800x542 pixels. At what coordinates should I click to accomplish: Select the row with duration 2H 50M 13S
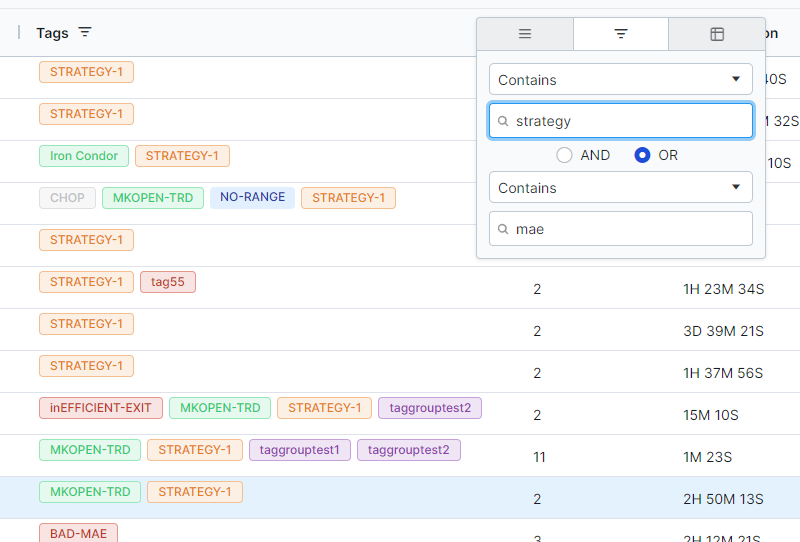pos(400,498)
